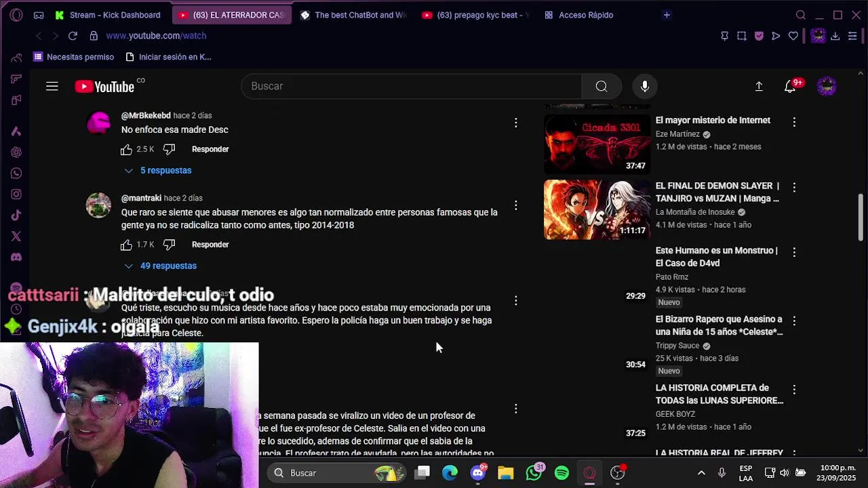Open 'Necesitas permiso' bookmark
868x488 pixels.
pyautogui.click(x=73, y=57)
